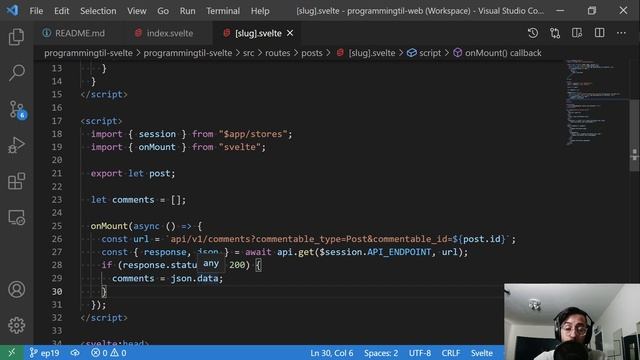
Task: Open the Run and Debug view
Action: [x=16, y=145]
